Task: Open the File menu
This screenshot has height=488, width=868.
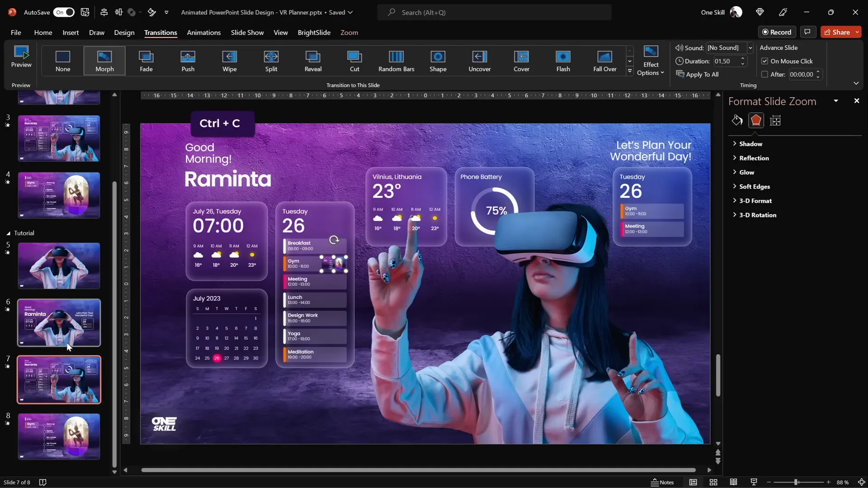Action: (16, 33)
